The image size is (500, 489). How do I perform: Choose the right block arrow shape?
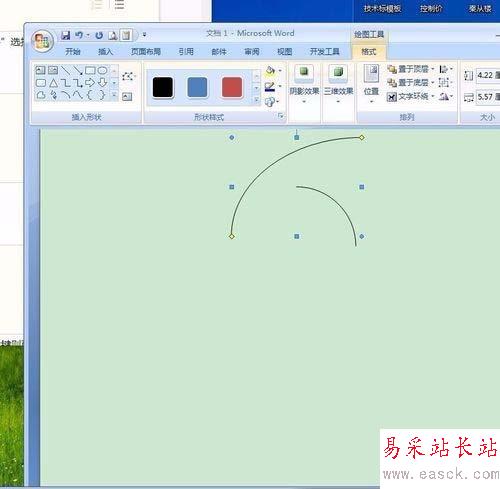click(x=90, y=83)
